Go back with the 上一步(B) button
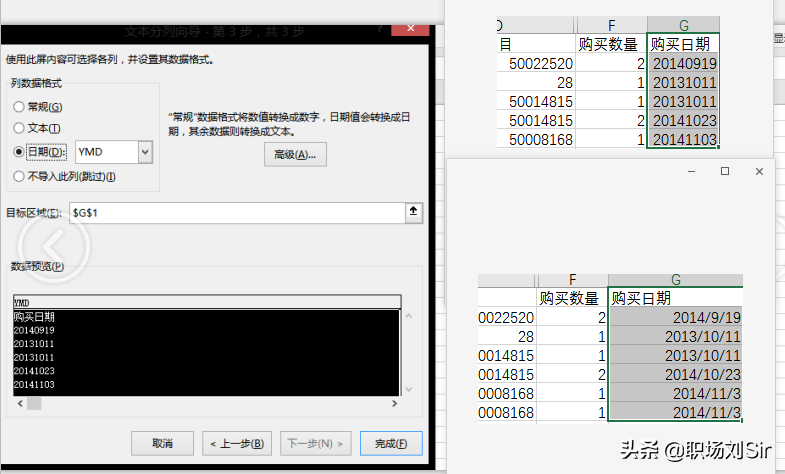Viewport: 785px width, 474px height. pos(237,443)
